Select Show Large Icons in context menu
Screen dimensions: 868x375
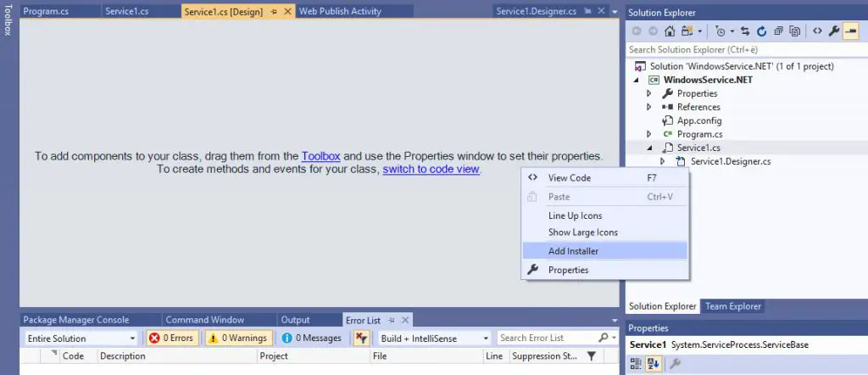(604, 232)
